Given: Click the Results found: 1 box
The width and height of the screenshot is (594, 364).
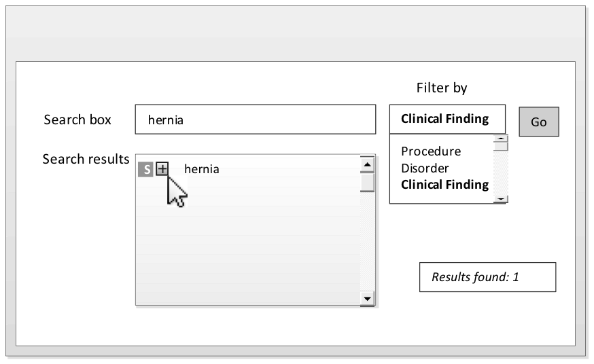Looking at the screenshot, I should point(487,277).
